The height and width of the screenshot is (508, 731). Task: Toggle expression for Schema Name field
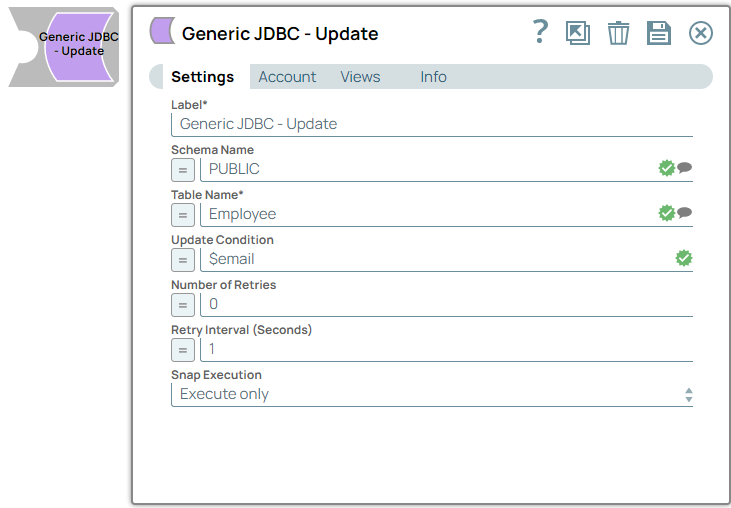[x=183, y=169]
